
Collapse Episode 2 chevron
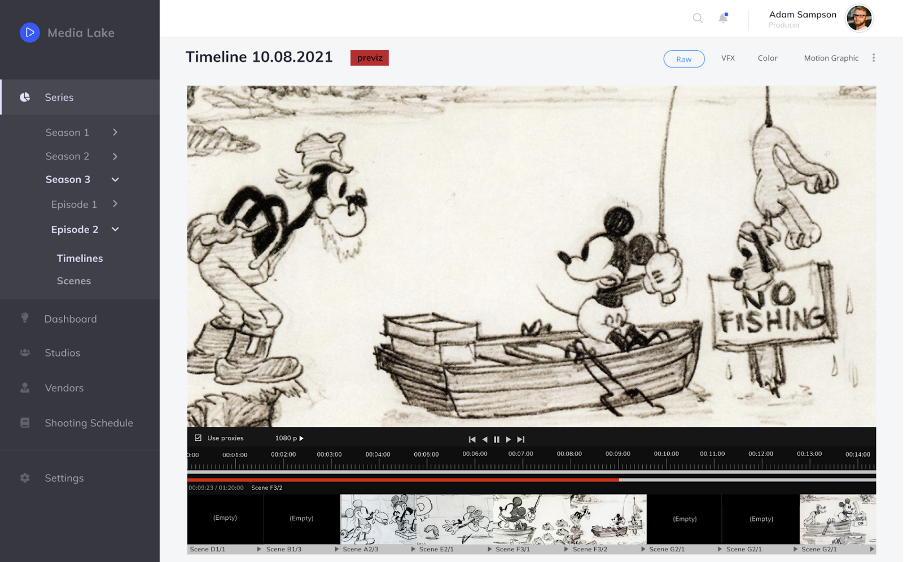115,229
